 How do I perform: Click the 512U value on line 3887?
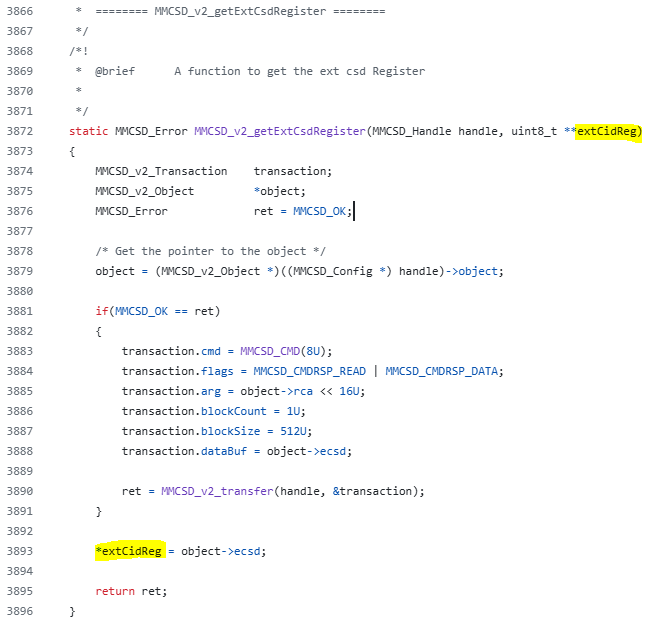tap(293, 431)
